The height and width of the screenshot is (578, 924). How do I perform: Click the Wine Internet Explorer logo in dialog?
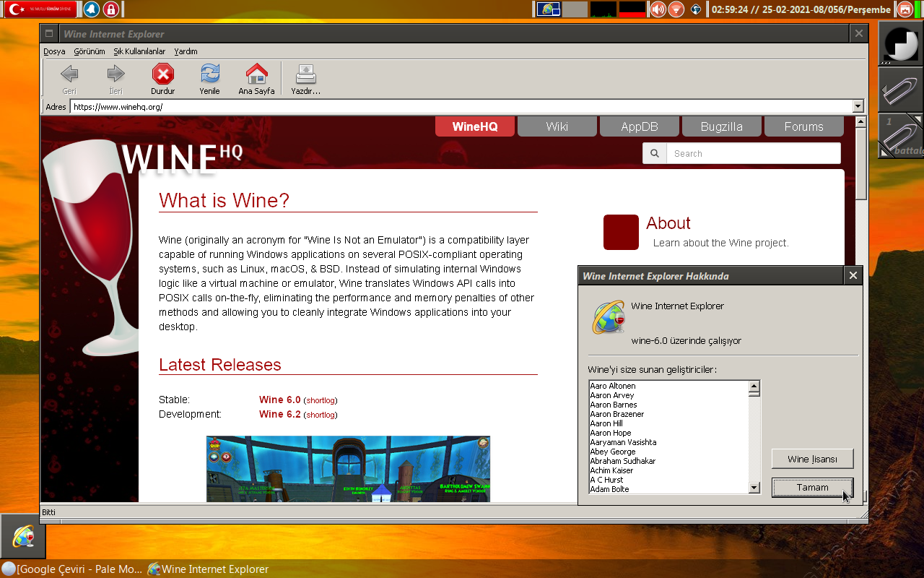point(609,317)
